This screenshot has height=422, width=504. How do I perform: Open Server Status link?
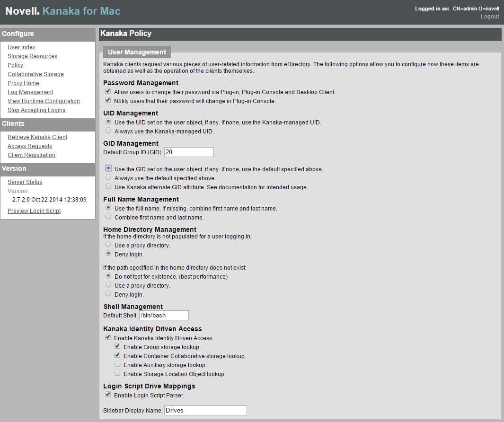tap(25, 182)
